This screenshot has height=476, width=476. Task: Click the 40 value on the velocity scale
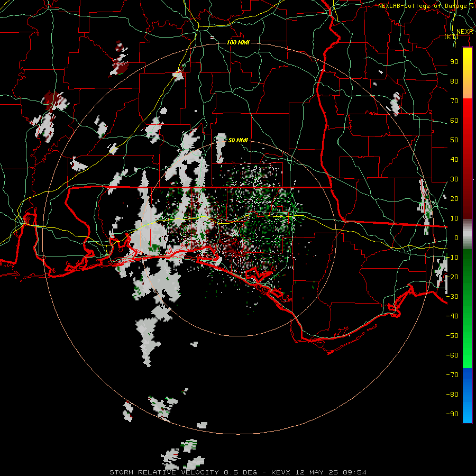point(454,160)
